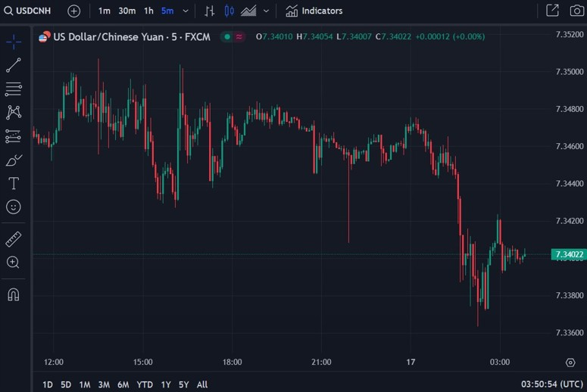Screen dimensions: 587x392
Task: Select the crosshair cursor tool
Action: coord(14,42)
